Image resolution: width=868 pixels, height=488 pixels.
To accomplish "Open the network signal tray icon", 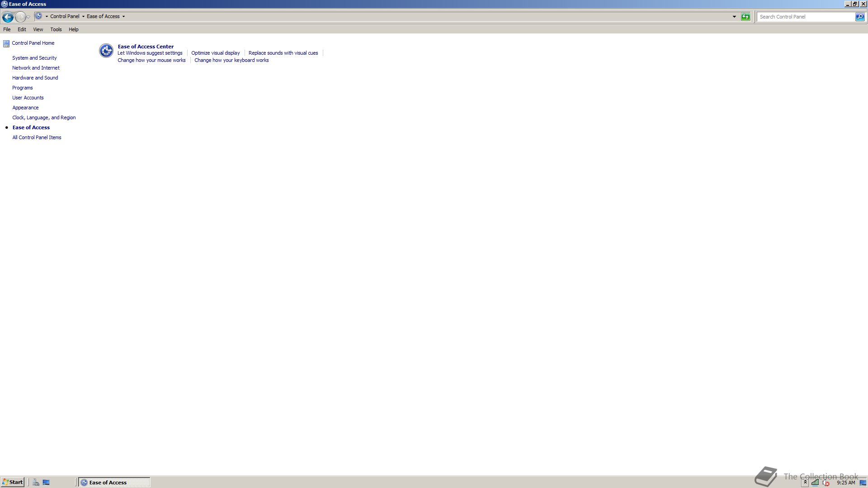I will point(815,482).
